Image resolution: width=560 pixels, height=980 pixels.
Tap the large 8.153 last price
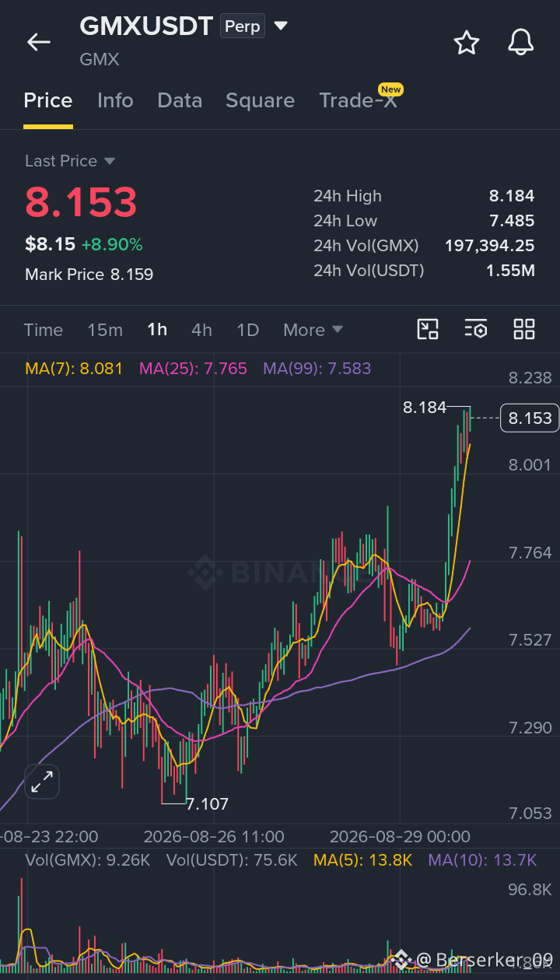coord(81,202)
